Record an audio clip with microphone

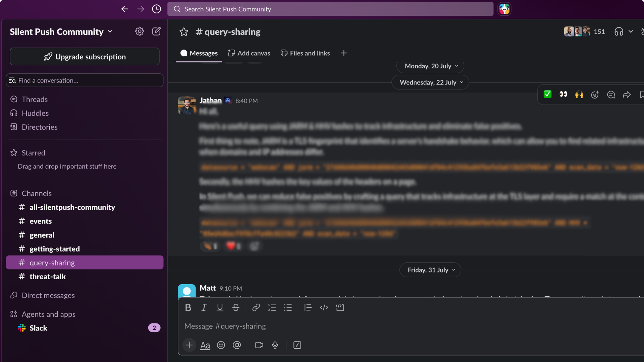coord(275,345)
